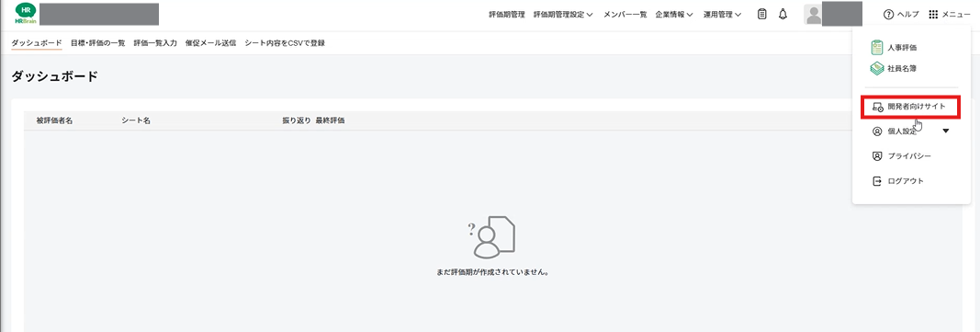The height and width of the screenshot is (332, 980).
Task: Click the user avatar icon
Action: (813, 15)
